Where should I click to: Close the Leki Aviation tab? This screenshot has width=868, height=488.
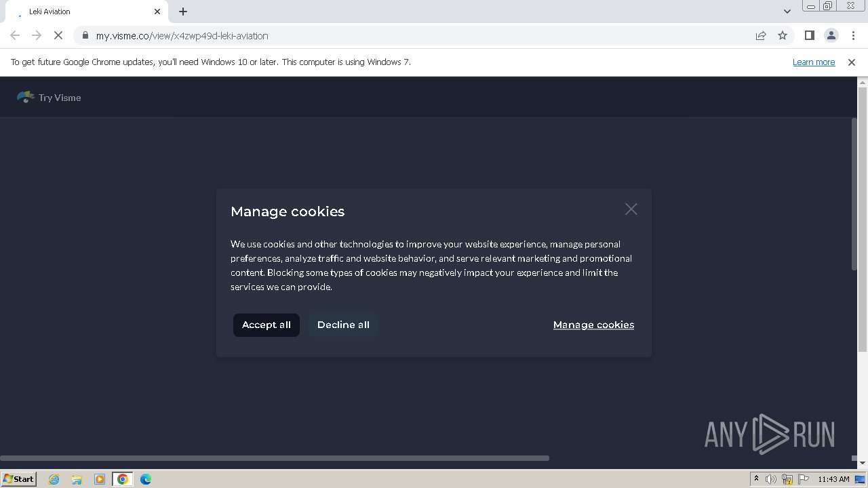(x=157, y=12)
